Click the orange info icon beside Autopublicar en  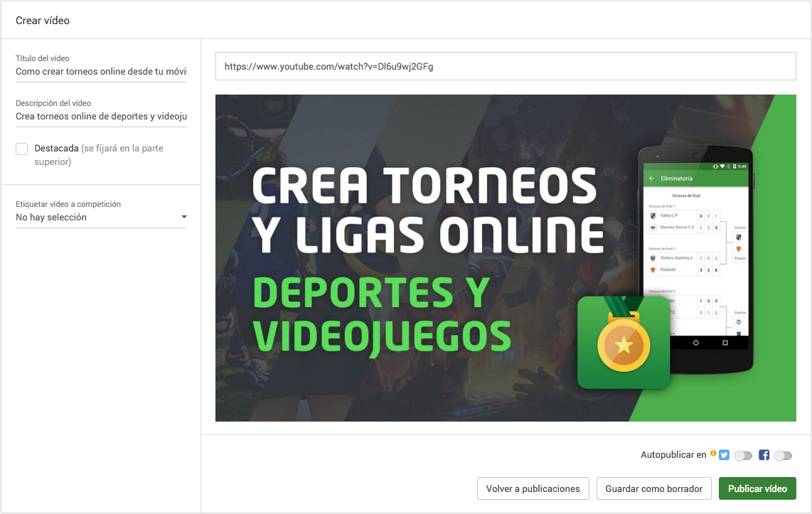point(713,454)
